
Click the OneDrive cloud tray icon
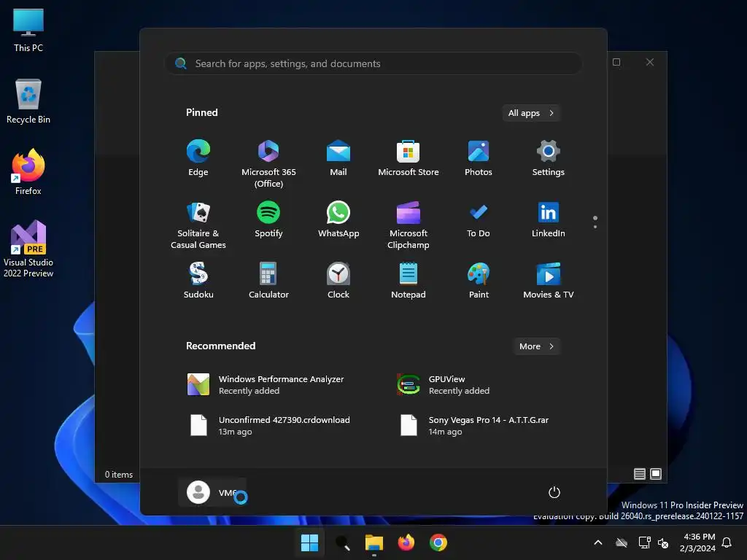tap(622, 542)
